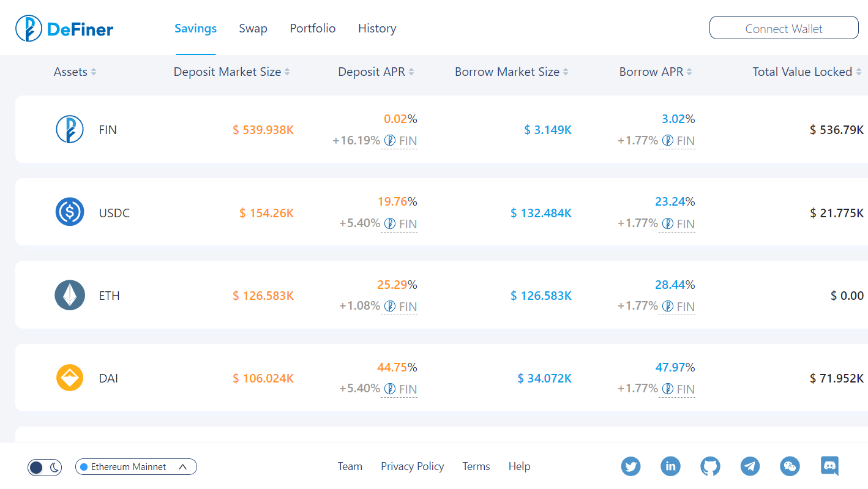Switch to the Swap tab
This screenshot has height=489, width=868.
coord(253,28)
